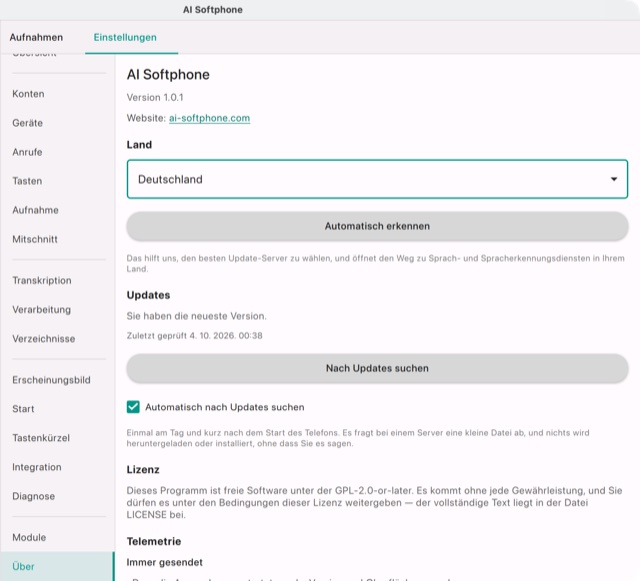Screen dimensions: 640x581
Task: Click the AI Softphone page heading
Action: (x=168, y=75)
